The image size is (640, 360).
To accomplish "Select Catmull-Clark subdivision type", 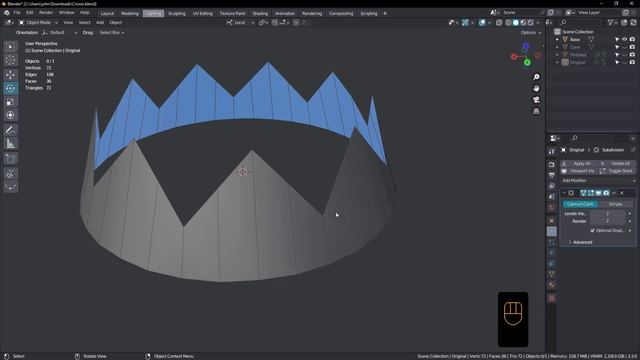I will (x=580, y=204).
